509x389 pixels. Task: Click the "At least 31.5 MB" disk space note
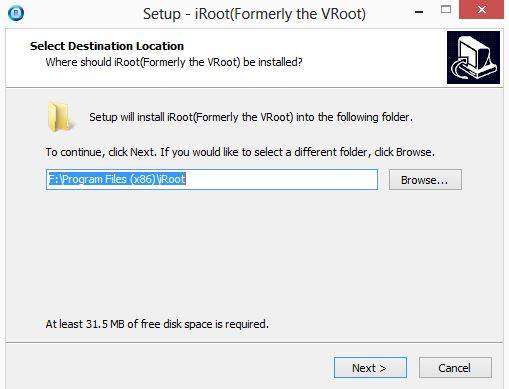tap(157, 324)
